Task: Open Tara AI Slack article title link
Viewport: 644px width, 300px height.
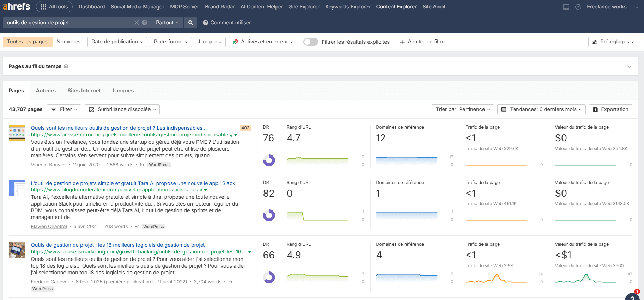Action: [133, 183]
